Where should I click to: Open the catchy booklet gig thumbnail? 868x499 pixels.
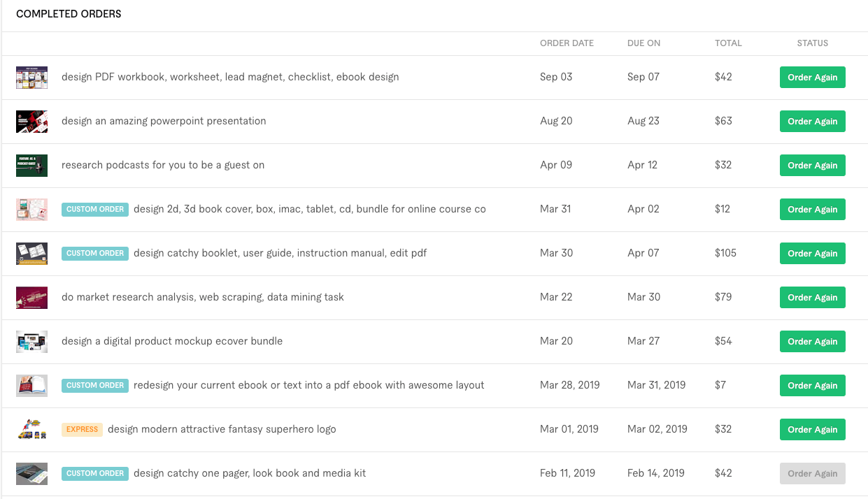31,254
